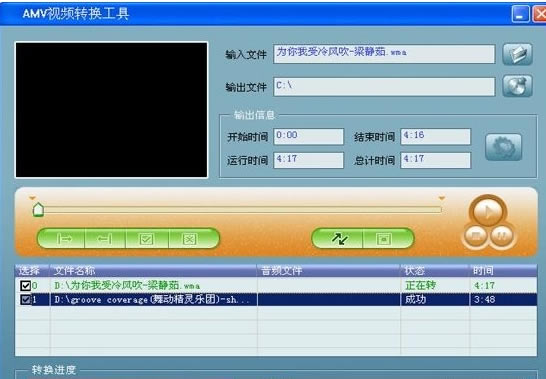Viewport: 546px width, 379px height.
Task: Select right orange end marker above timeline
Action: pyautogui.click(x=442, y=198)
